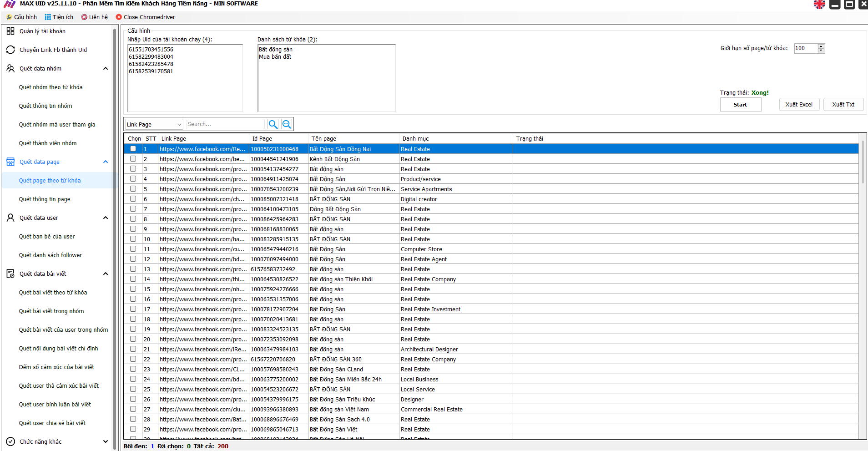
Task: Expand the Chức năng khác section
Action: click(106, 441)
